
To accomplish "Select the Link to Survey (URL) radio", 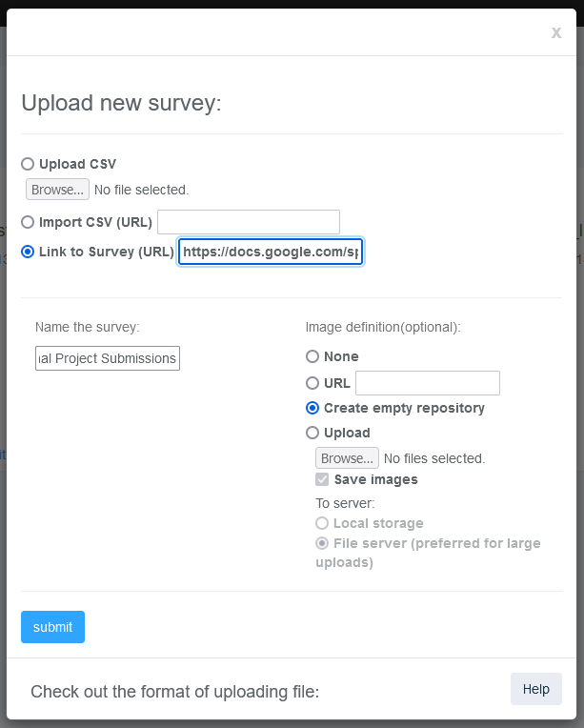I will tap(28, 252).
